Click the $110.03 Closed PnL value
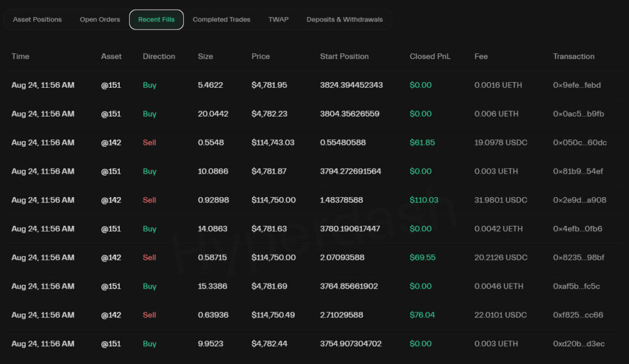 (x=424, y=199)
